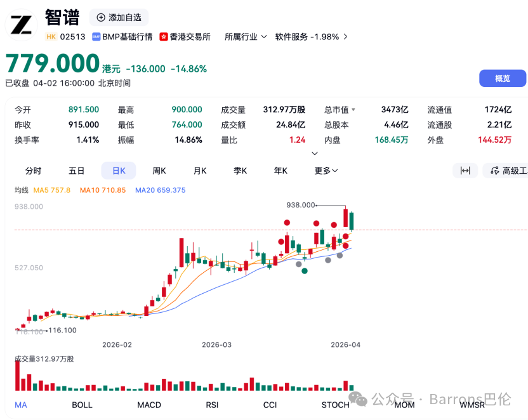Click the stock code 02513
The width and height of the screenshot is (528, 420).
point(73,37)
